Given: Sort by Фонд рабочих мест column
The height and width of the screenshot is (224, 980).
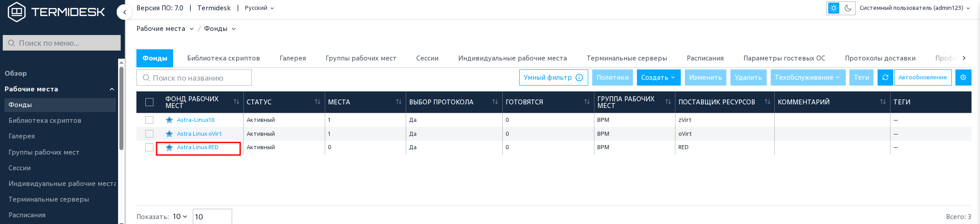Looking at the screenshot, I should click(236, 102).
